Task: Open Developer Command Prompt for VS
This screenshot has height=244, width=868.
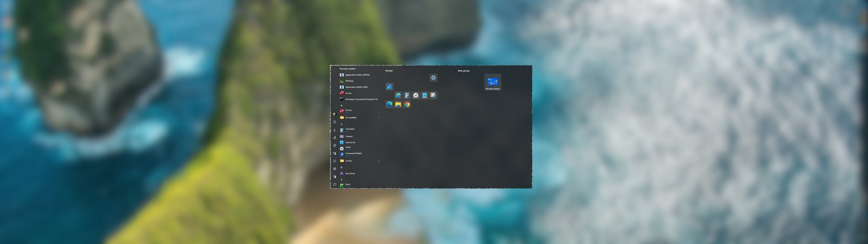Action: tap(361, 99)
